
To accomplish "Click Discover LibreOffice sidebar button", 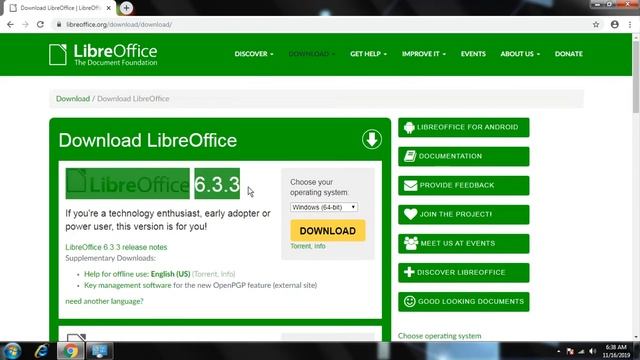I will pos(464,272).
